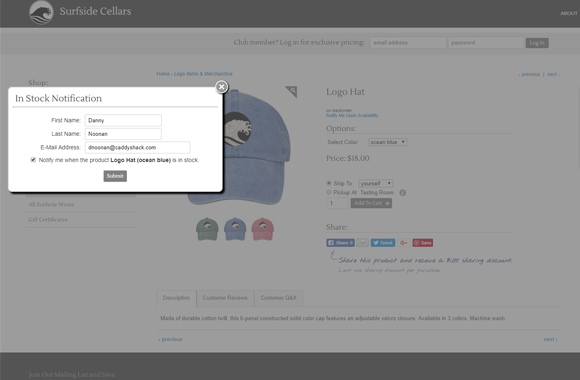Click the club email address field
This screenshot has height=380, width=580.
coord(408,43)
